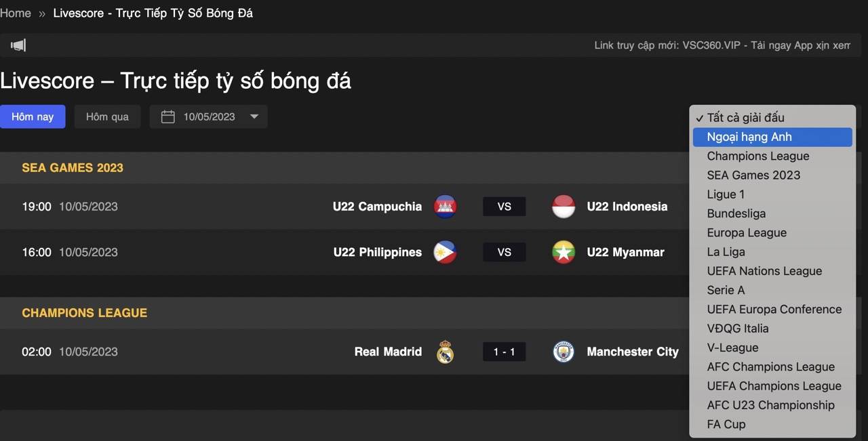Click the calendar icon in date picker

[x=167, y=117]
